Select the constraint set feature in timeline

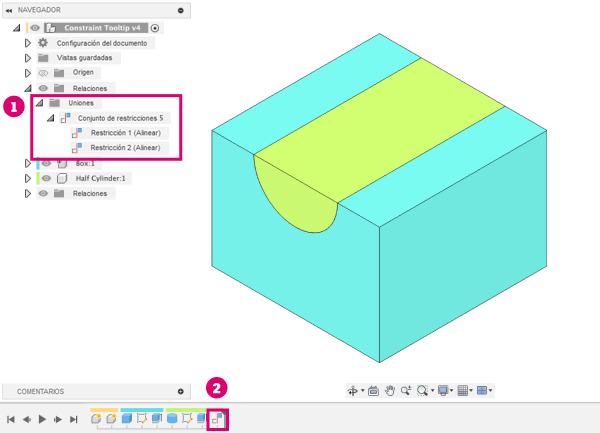[218, 420]
